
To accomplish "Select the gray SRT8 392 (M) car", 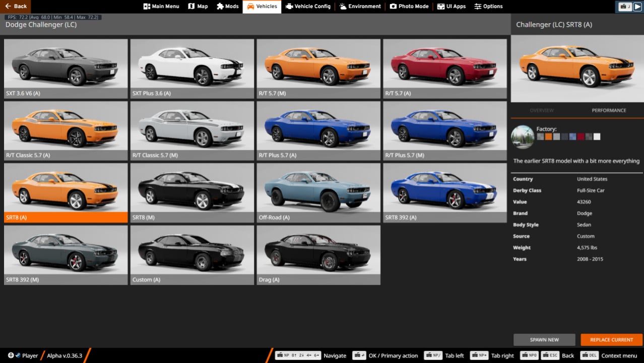I will click(66, 255).
